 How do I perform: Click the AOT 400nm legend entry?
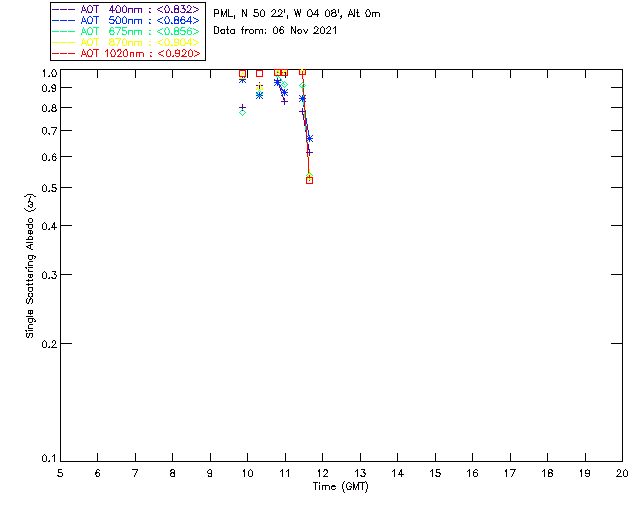(x=126, y=9)
